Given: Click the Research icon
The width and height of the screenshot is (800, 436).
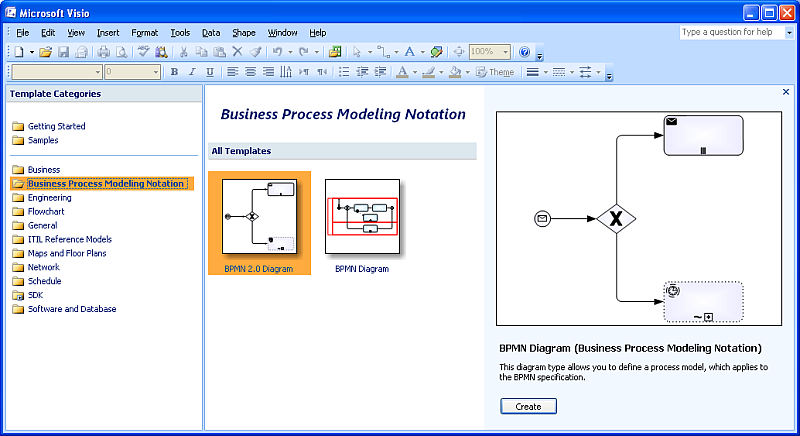Looking at the screenshot, I should (161, 52).
